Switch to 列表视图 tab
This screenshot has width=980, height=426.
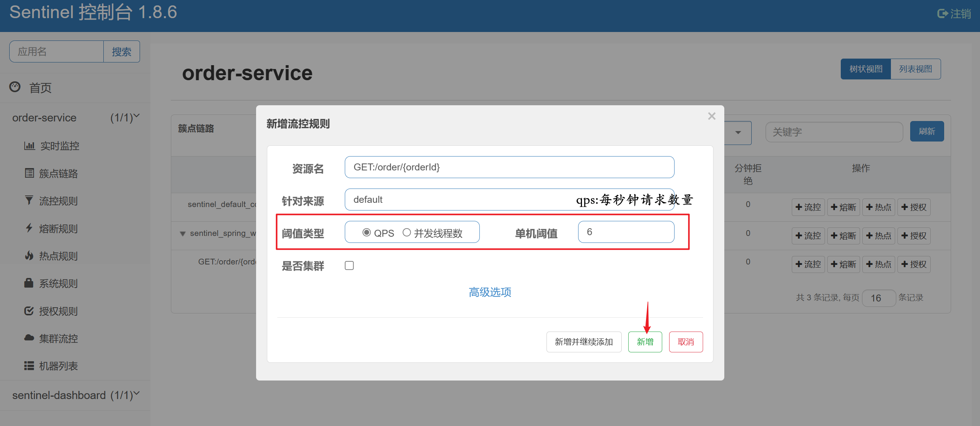[x=916, y=69]
